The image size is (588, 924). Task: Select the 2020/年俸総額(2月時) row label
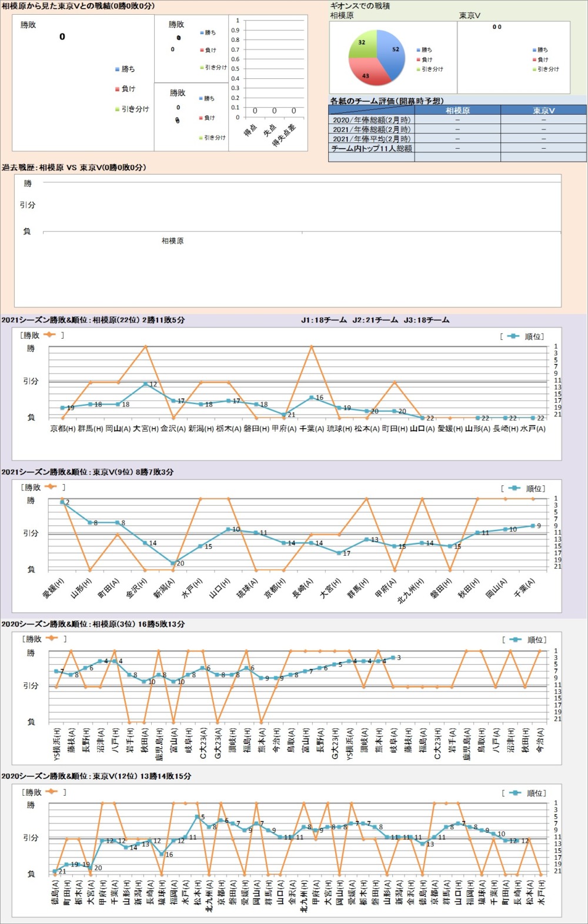(372, 120)
